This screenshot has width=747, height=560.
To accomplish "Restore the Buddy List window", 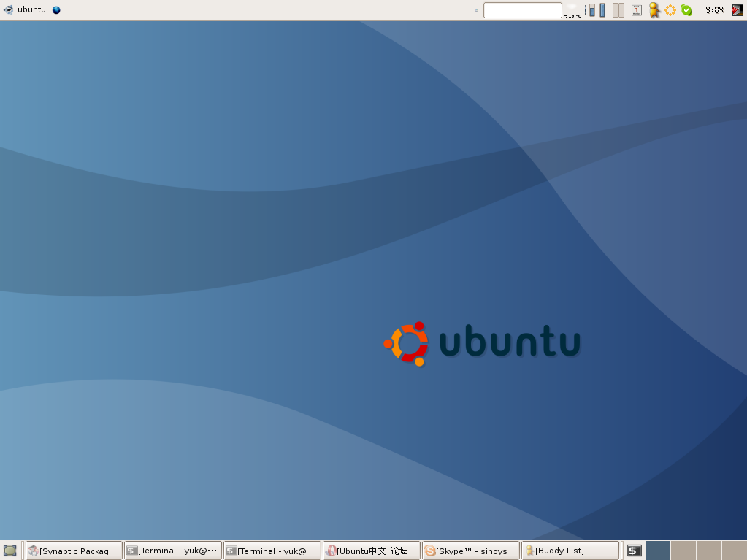I will (570, 551).
